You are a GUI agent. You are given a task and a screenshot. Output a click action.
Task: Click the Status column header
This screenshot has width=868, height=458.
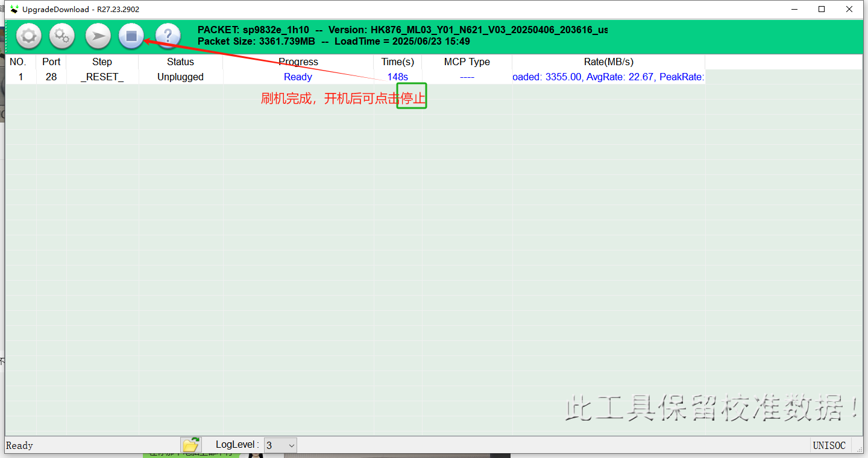point(180,62)
